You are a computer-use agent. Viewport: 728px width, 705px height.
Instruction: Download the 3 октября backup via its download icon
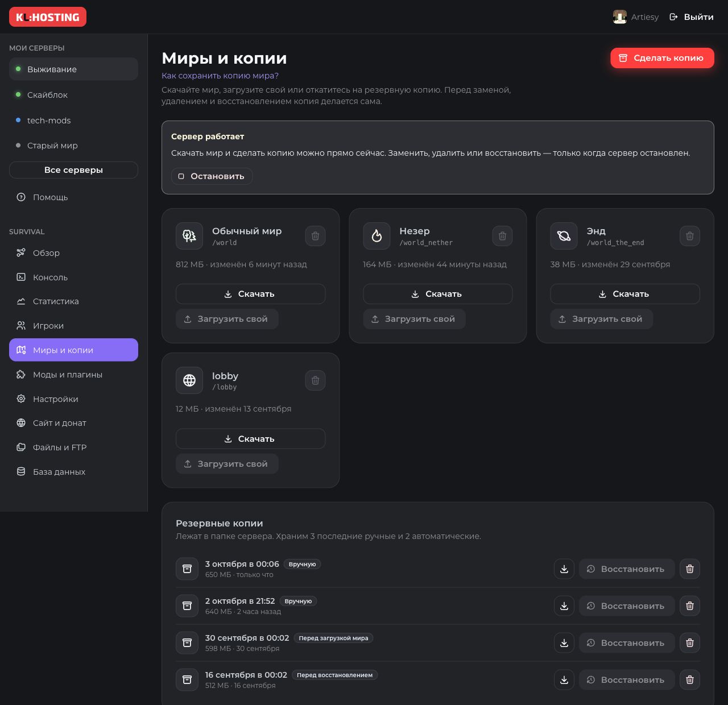(x=564, y=569)
